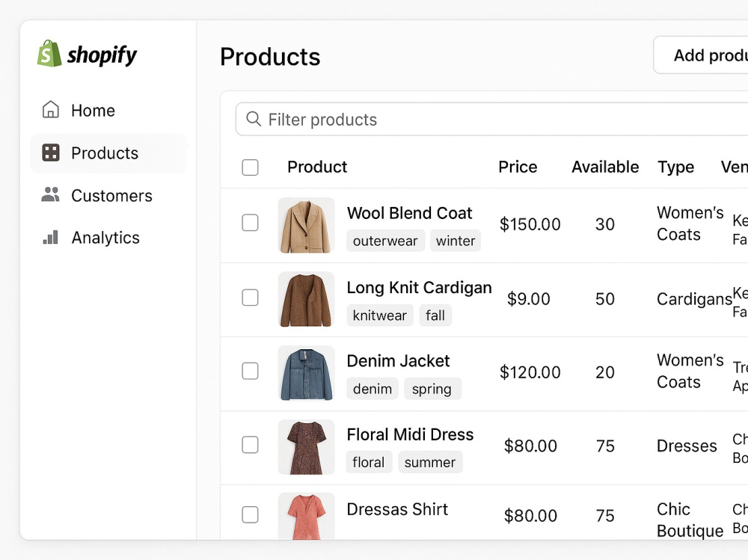
Task: Click Wool Blend Coat availability 30
Action: point(605,224)
